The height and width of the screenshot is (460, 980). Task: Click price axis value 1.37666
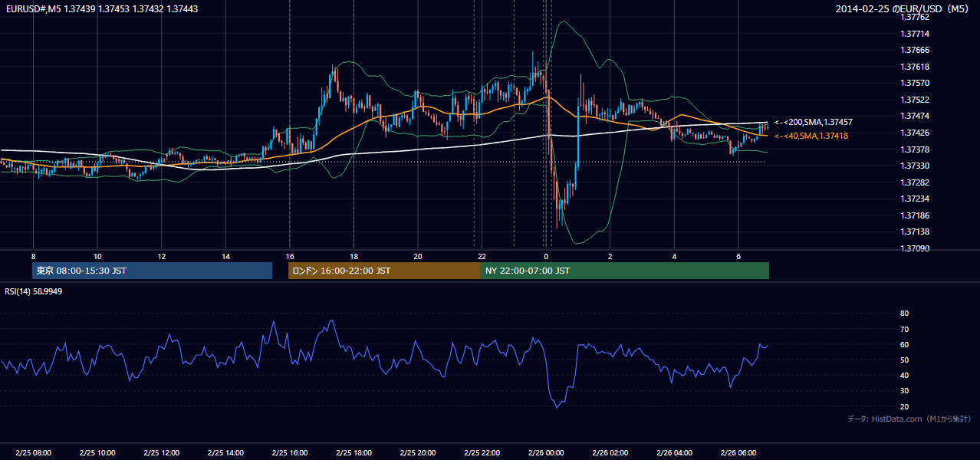point(914,51)
